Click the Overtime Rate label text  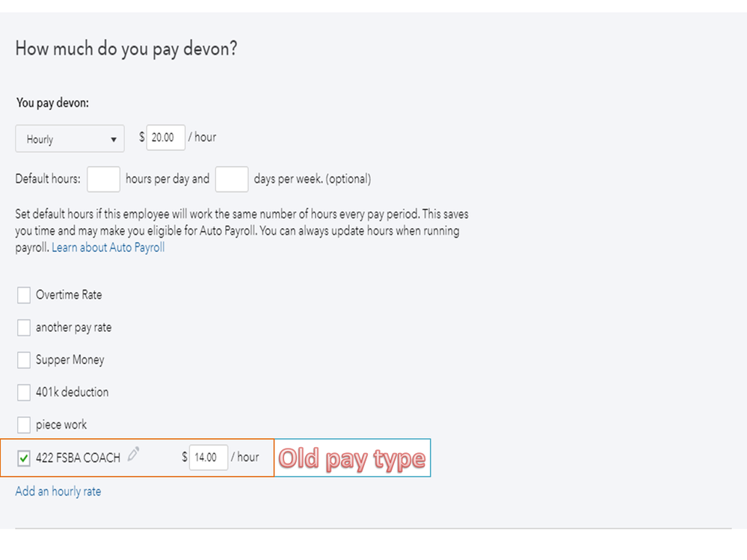click(69, 295)
